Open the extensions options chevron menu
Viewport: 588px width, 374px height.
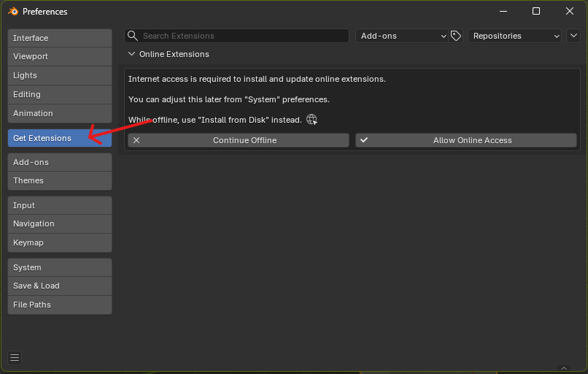tap(573, 36)
